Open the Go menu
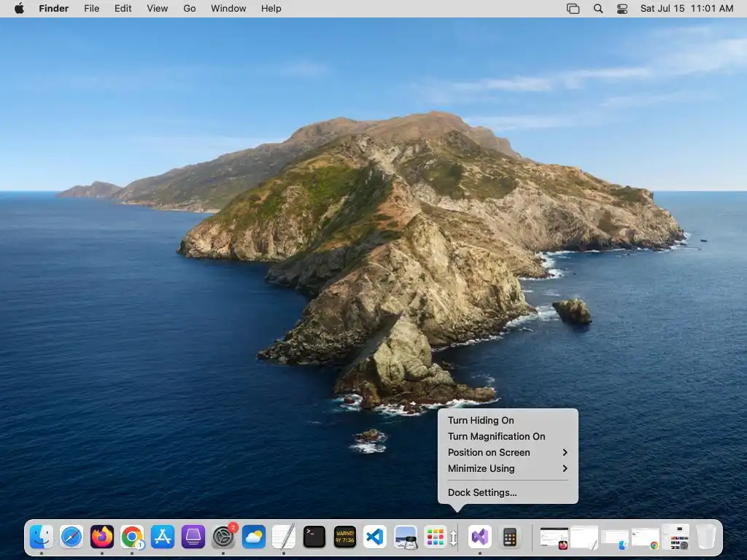This screenshot has width=747, height=560. 190,9
